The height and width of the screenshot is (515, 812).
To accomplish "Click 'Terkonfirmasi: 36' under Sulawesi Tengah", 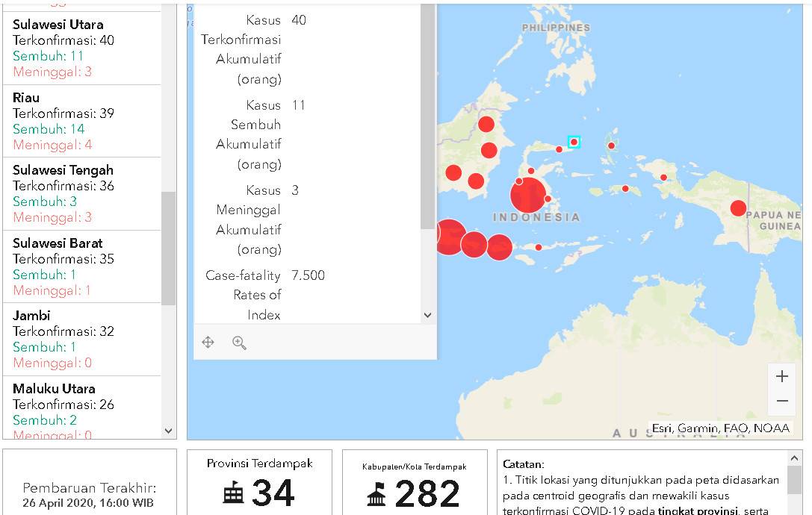I will pyautogui.click(x=63, y=186).
